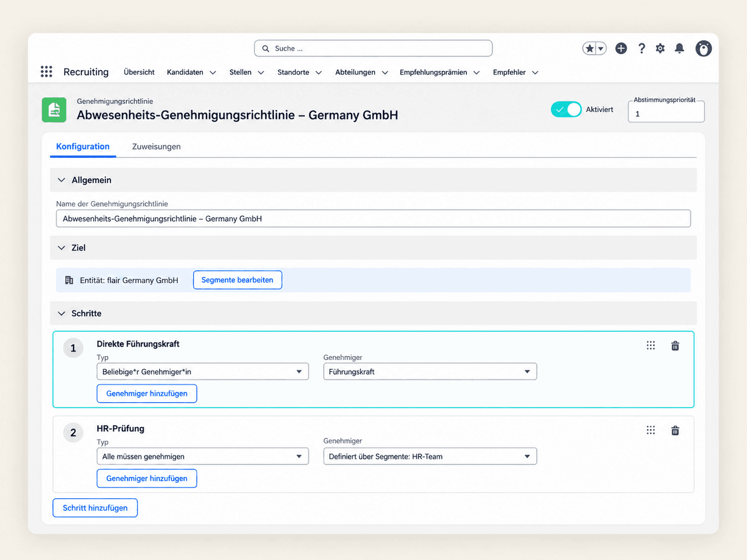This screenshot has width=747, height=560.
Task: Switch to the Konfiguration tab
Action: click(x=83, y=147)
